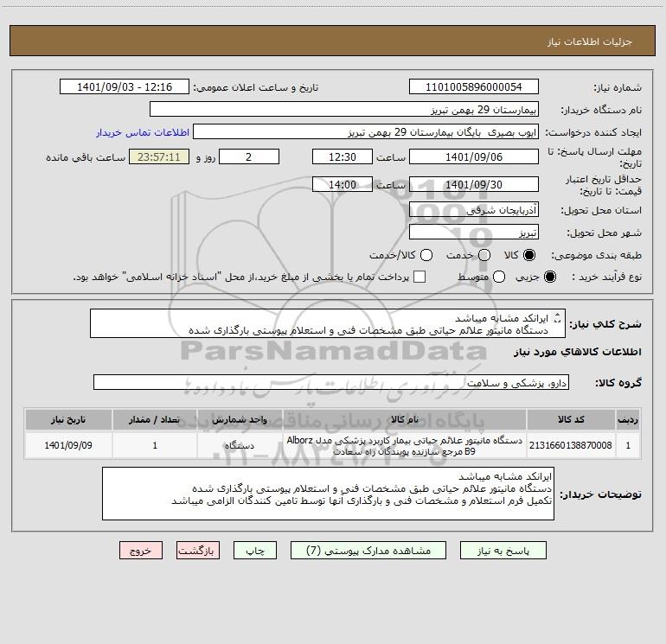Click the price validity date 1401/09/30

[474, 185]
